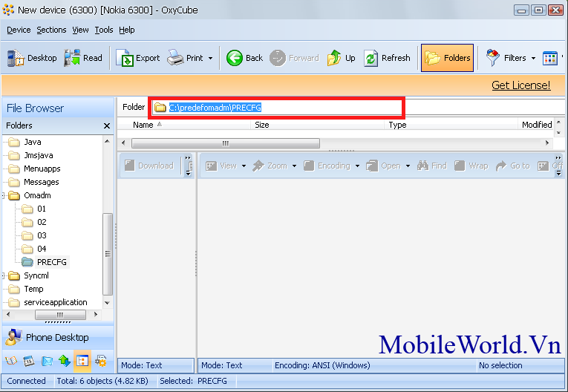Open the Print dropdown arrow
568x392 pixels.
pyautogui.click(x=210, y=58)
